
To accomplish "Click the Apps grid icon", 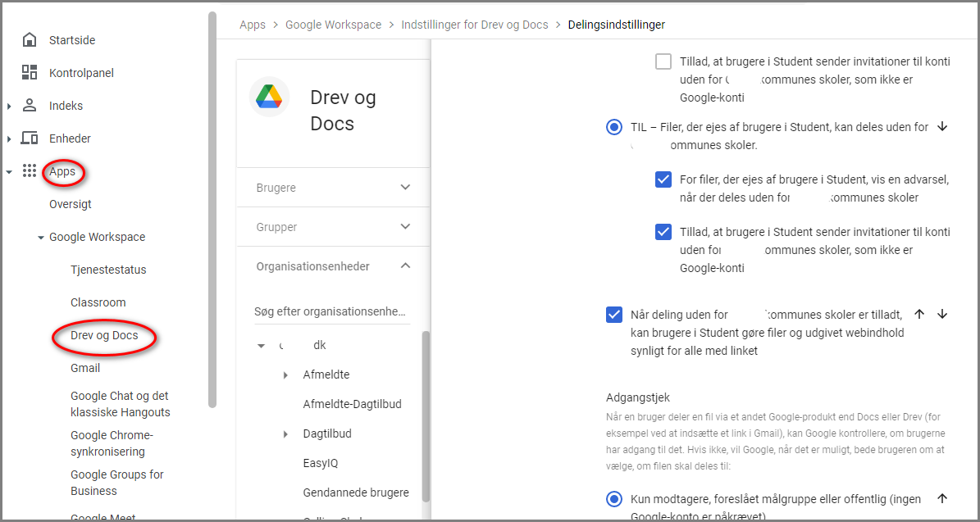I will click(x=29, y=171).
